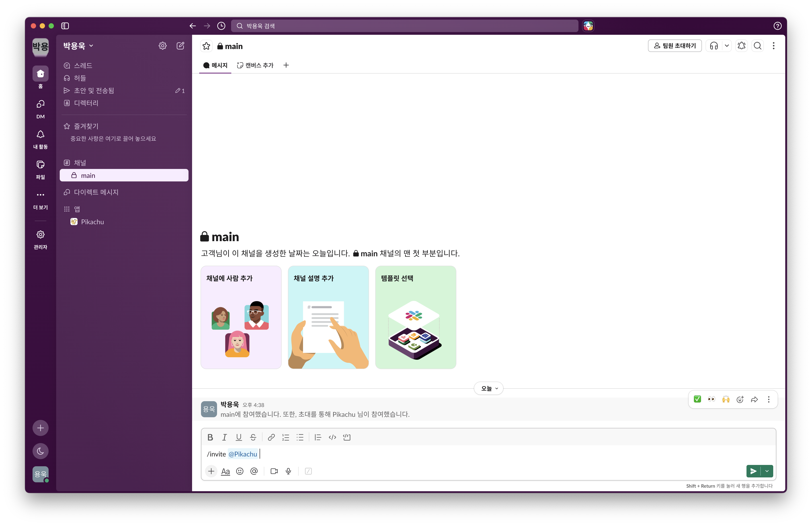Open the 템플릿 선택 card
Viewport: 812px width, 526px height.
pyautogui.click(x=416, y=317)
